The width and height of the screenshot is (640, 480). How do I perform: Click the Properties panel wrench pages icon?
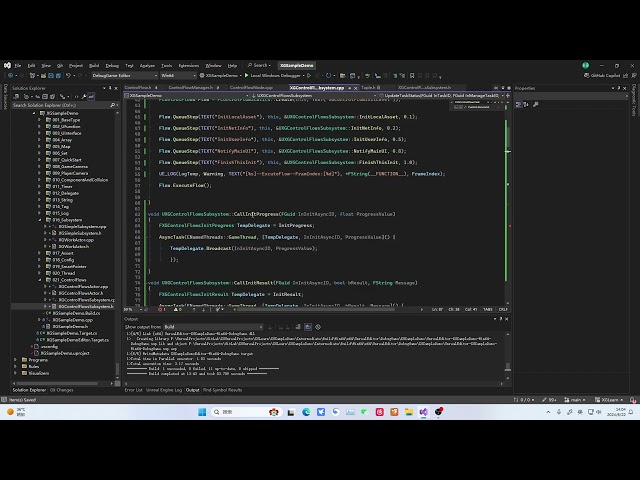point(536,105)
